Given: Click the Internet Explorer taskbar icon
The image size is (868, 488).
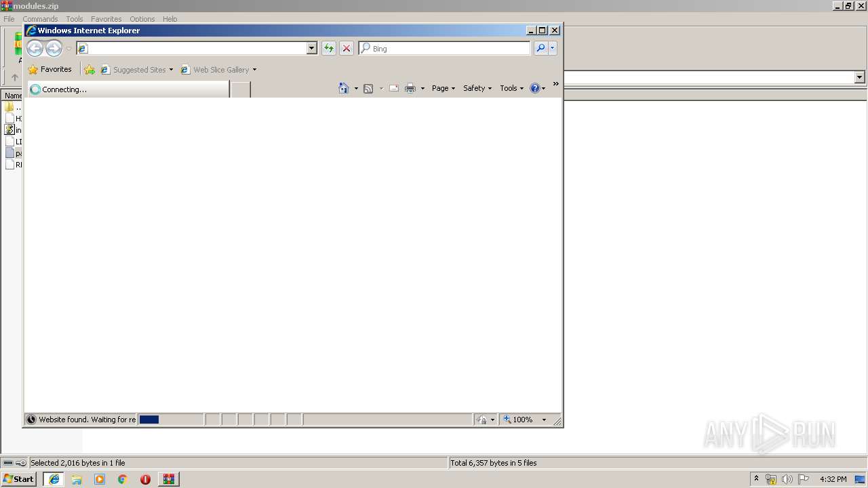Looking at the screenshot, I should pyautogui.click(x=54, y=479).
